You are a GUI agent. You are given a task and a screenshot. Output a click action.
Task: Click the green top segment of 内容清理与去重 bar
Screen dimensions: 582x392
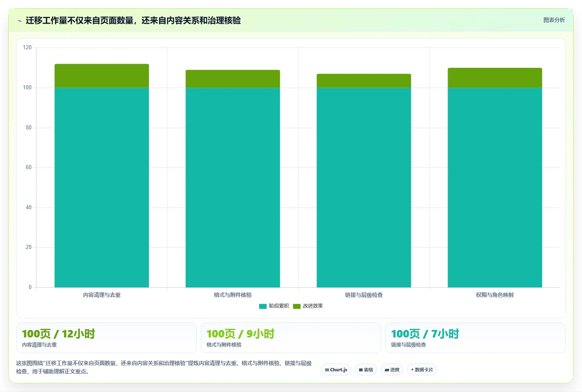click(102, 76)
